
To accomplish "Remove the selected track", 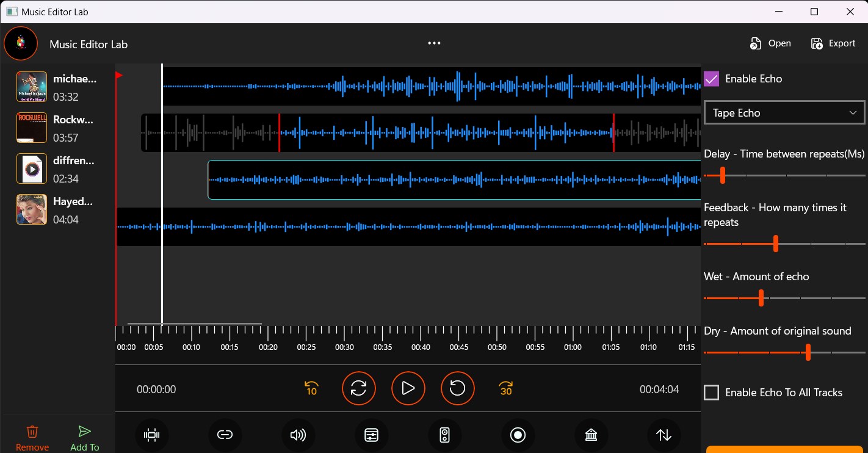I will [32, 437].
